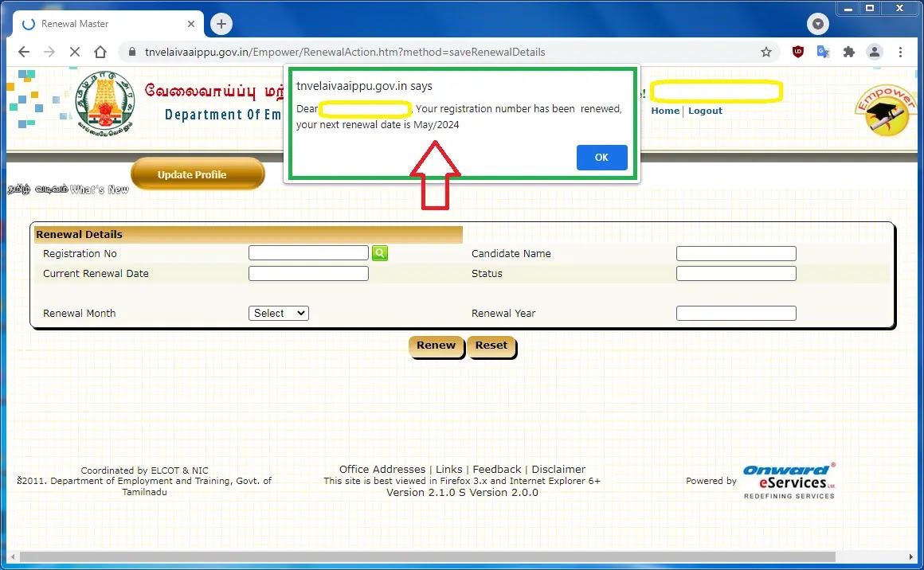Image resolution: width=924 pixels, height=570 pixels.
Task: Click the dialog title 'tnvelaivaaippu.gov.in says'
Action: pos(364,86)
